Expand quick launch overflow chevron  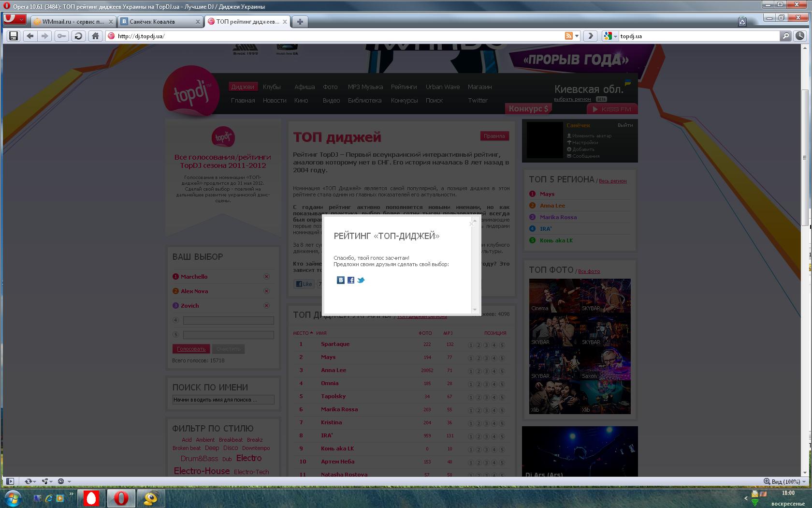72,494
